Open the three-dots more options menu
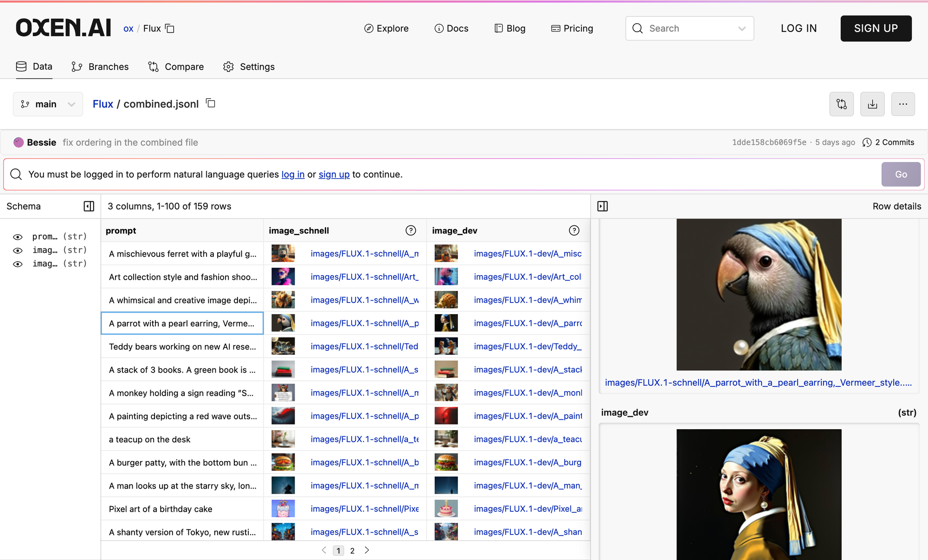The width and height of the screenshot is (928, 560). (x=903, y=104)
